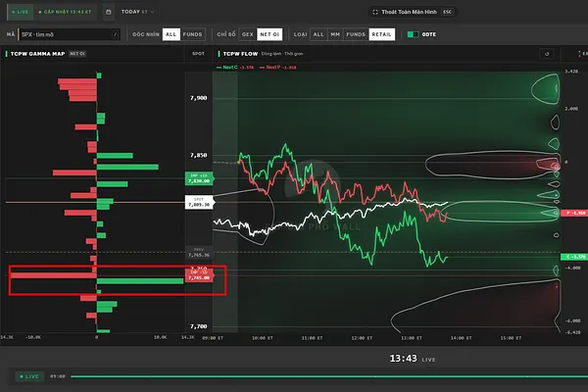Click the PREV 7,765.36 price label
The height and width of the screenshot is (392, 588).
click(x=199, y=253)
